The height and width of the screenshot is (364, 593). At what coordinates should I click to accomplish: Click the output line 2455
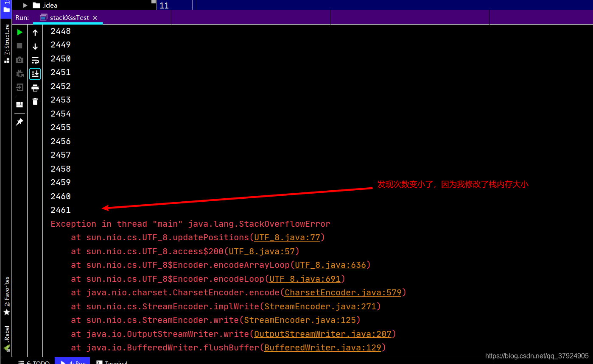(x=61, y=127)
